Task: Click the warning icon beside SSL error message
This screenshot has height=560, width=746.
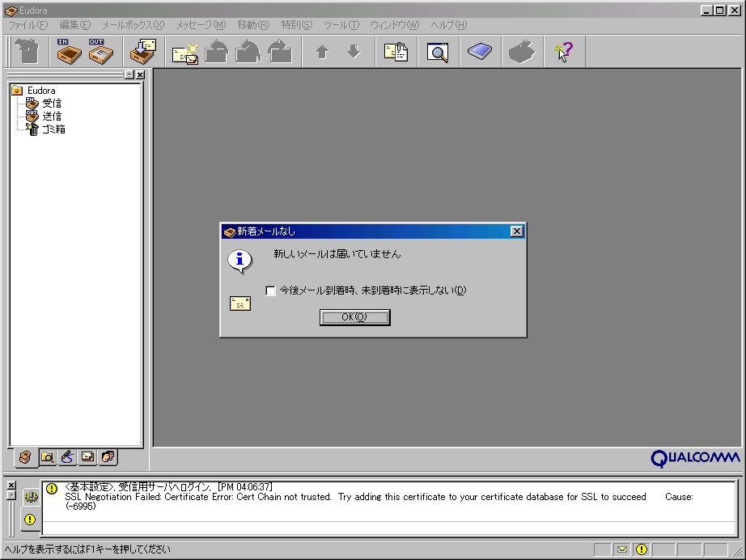Action: [x=52, y=488]
